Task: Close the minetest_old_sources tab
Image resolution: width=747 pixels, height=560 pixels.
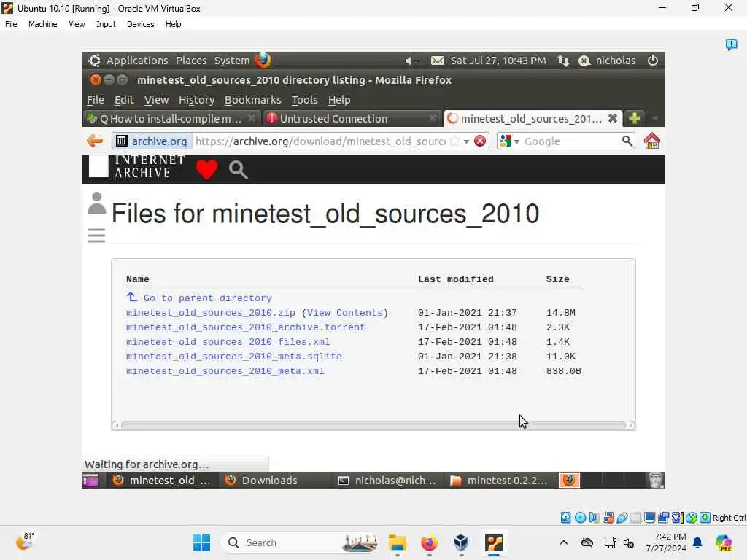Action: [x=613, y=118]
